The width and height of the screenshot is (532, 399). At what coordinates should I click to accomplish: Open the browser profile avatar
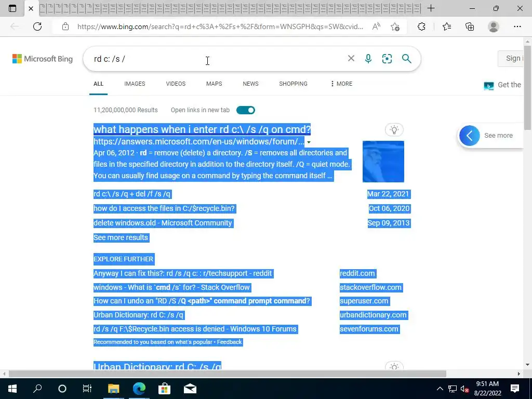(x=494, y=26)
